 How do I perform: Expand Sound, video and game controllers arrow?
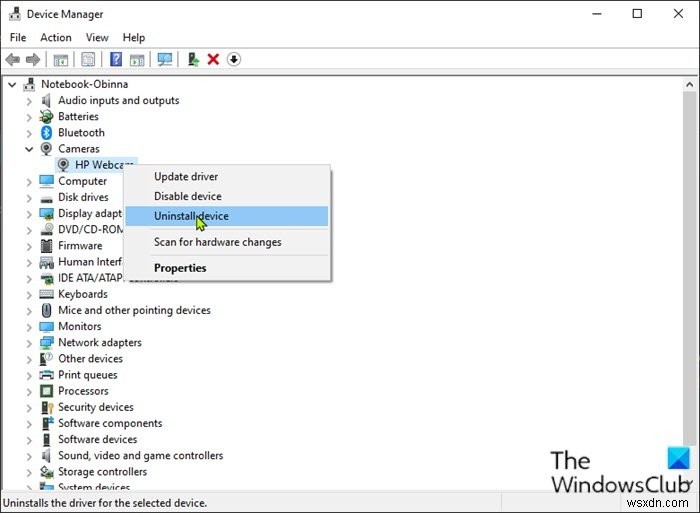(29, 456)
